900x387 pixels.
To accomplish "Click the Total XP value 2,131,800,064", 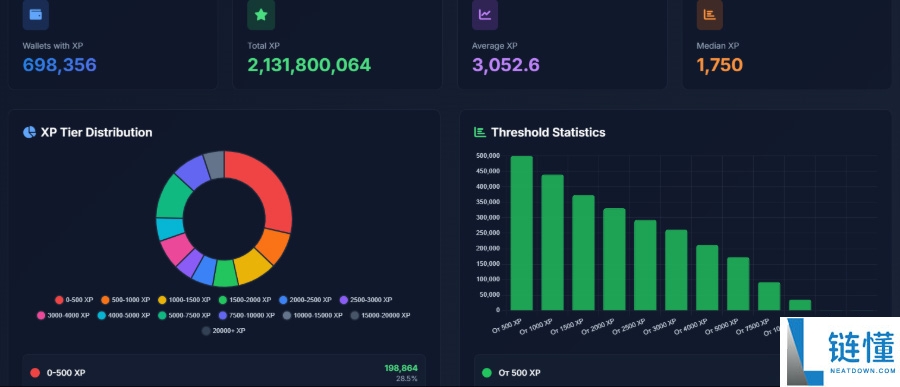I will coord(309,65).
